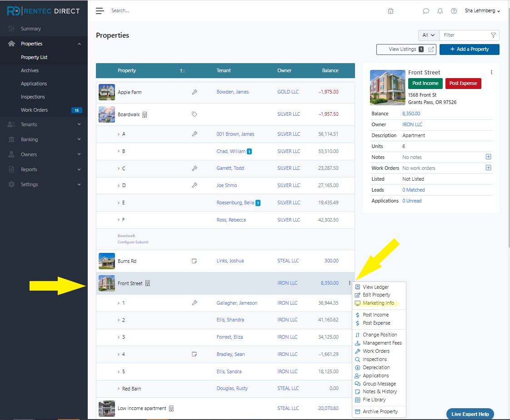Click the View Listings button

click(406, 49)
